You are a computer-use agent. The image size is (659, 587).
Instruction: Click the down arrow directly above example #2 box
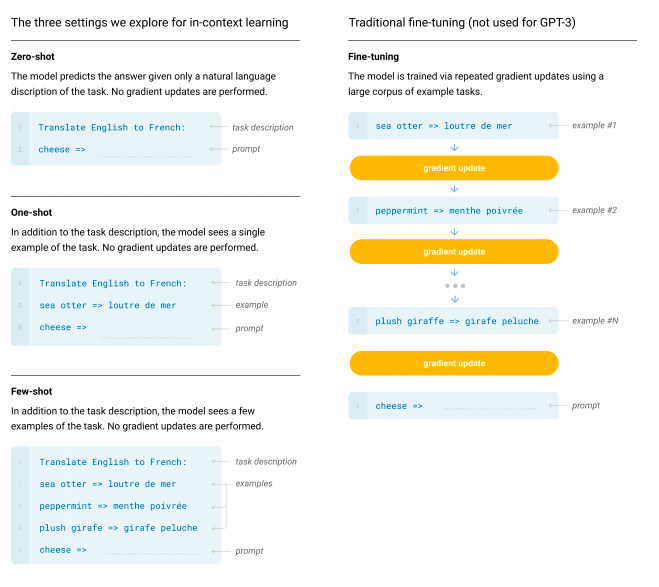(x=454, y=188)
